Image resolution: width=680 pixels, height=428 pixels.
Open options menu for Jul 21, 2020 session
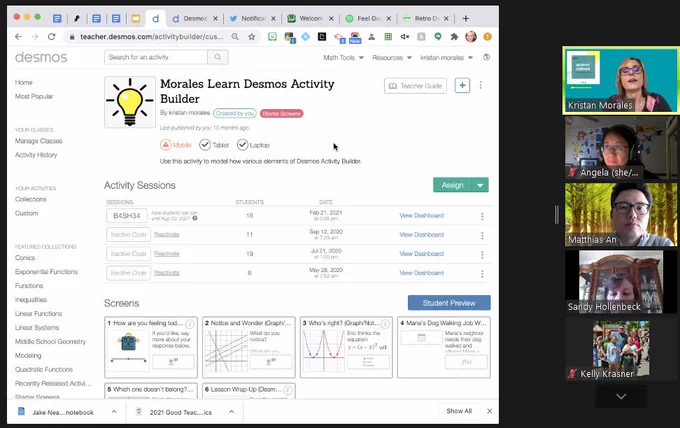pos(482,254)
